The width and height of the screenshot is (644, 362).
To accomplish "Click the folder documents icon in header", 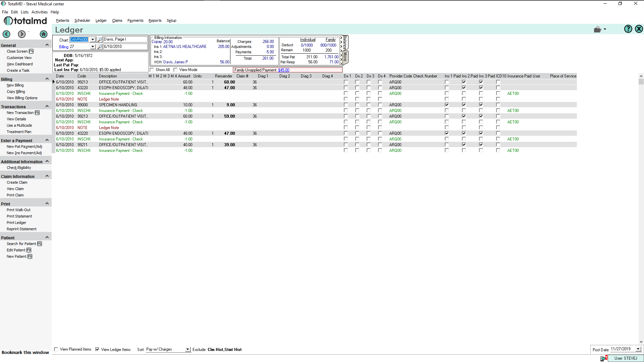I will pos(597,29).
